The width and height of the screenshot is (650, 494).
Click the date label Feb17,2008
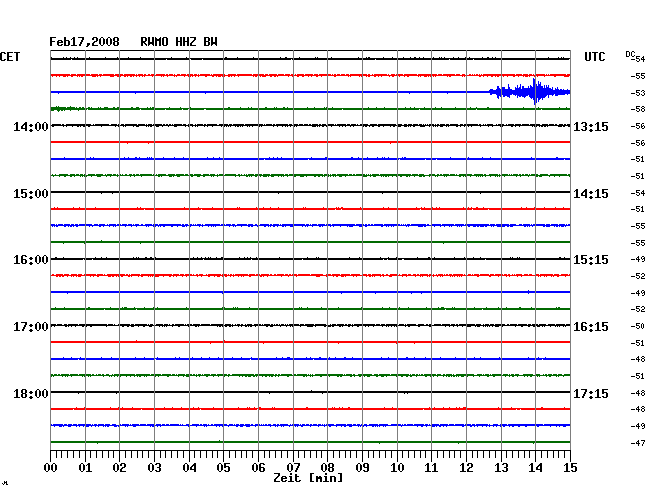tap(84, 42)
